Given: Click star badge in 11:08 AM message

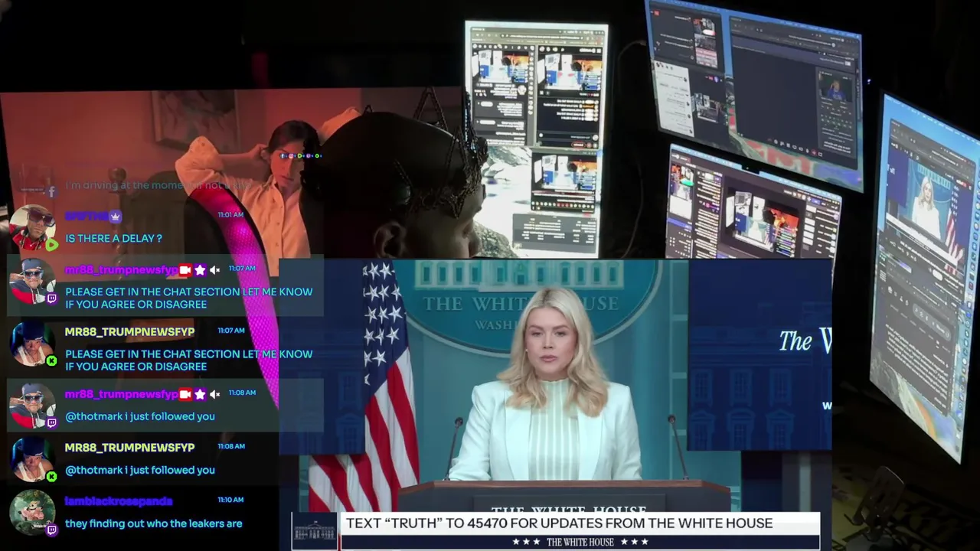Looking at the screenshot, I should point(200,394).
